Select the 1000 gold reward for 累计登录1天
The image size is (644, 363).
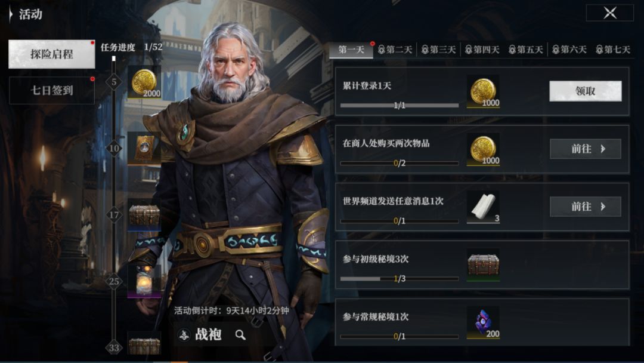coord(483,91)
